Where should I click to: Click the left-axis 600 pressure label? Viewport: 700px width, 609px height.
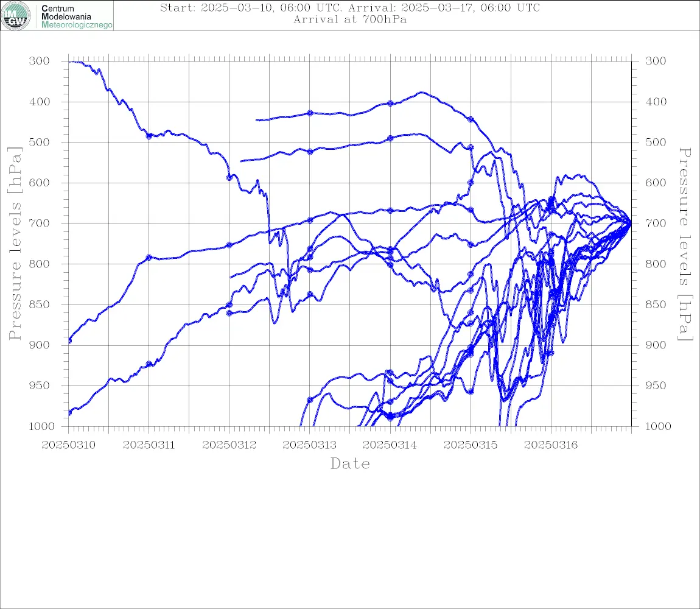pos(40,183)
